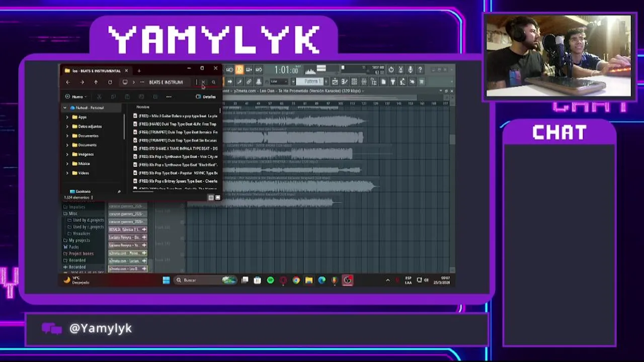Screen dimensions: 644x362
Task: Open the Nuevo dropdown in File Explorer
Action: coord(76,97)
